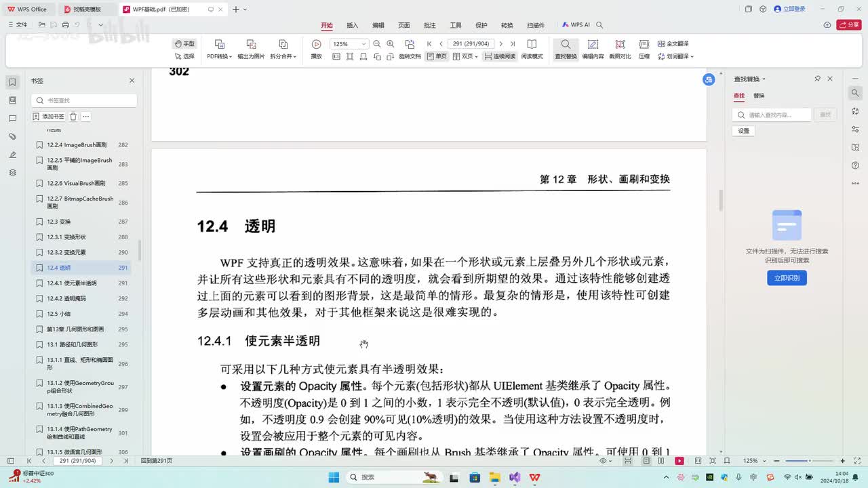Viewport: 868px width, 488px height.
Task: Open thumbnails panel icon in left sidebar
Action: [12, 100]
